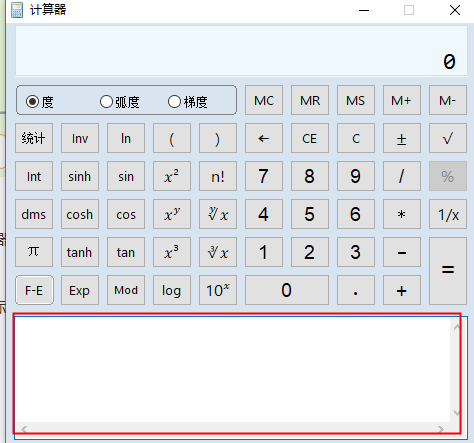Click digit 5 key

click(310, 214)
